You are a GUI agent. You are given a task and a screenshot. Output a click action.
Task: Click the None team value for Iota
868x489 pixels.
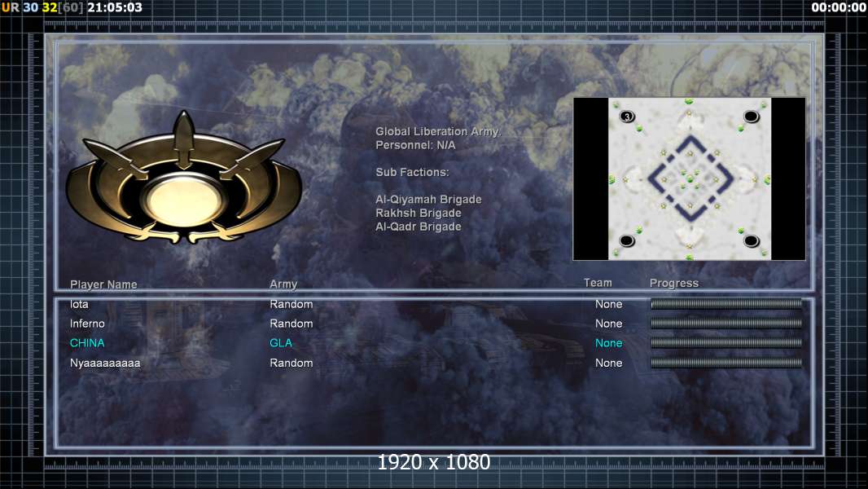[x=608, y=304]
